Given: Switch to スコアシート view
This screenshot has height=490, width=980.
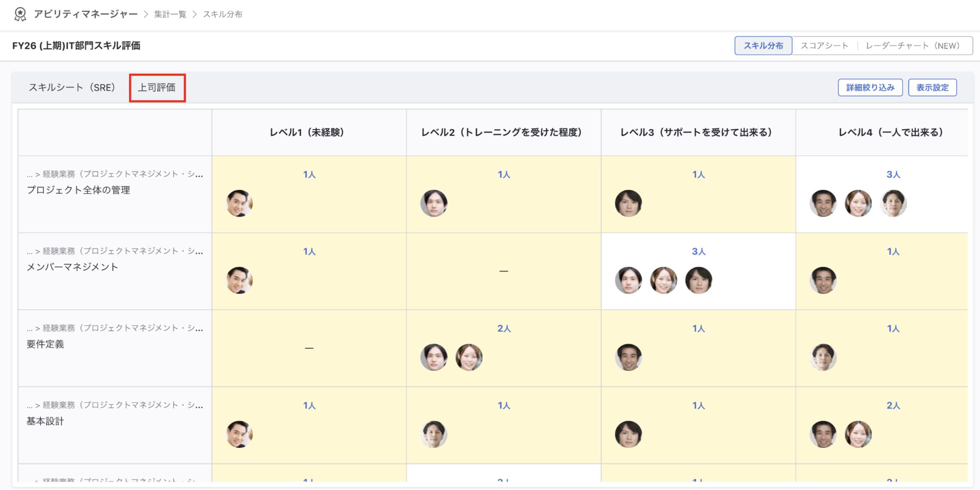Looking at the screenshot, I should coord(825,46).
